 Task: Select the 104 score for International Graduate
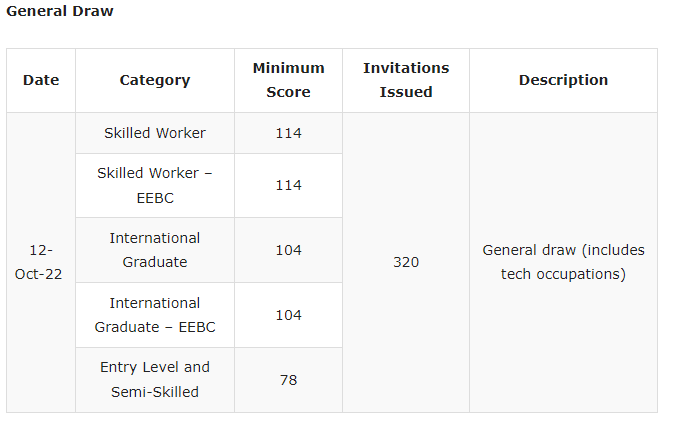coord(288,250)
